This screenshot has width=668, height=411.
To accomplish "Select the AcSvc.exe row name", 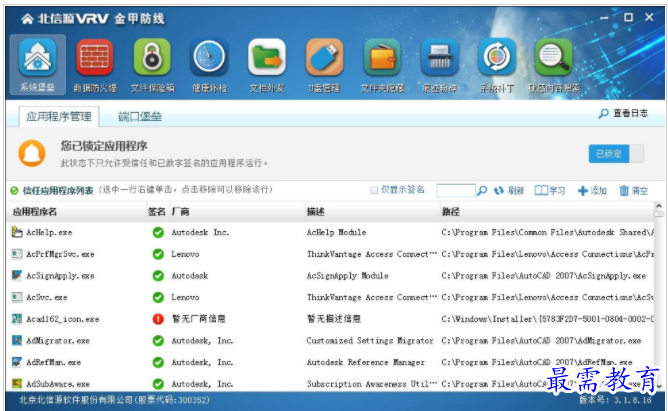I will tap(46, 297).
